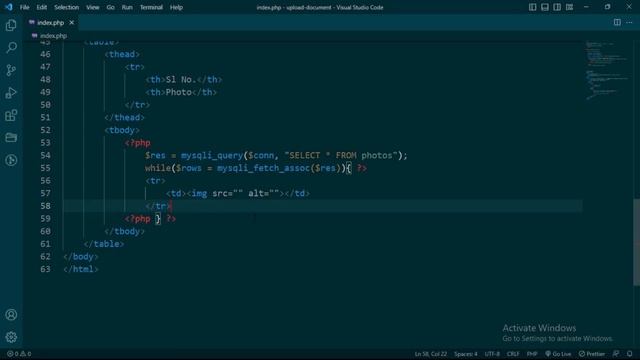The image size is (640, 360).
Task: Open the Explorer view in activity bar
Action: tap(11, 25)
